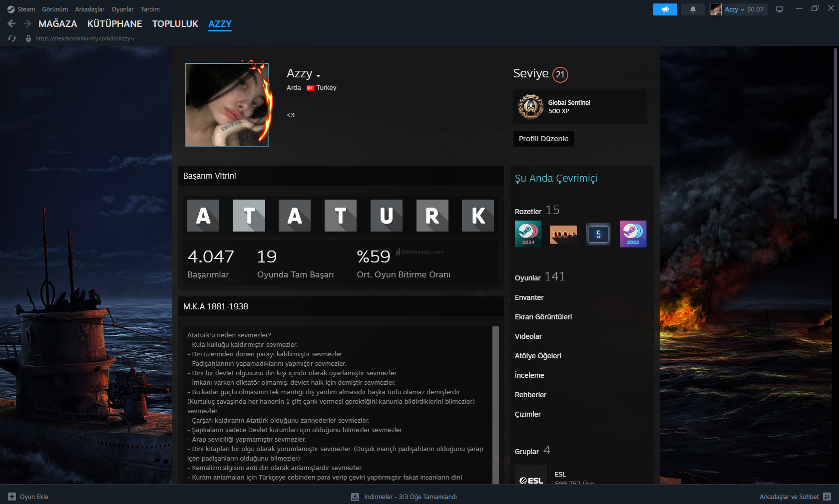Image resolution: width=839 pixels, height=504 pixels.
Task: Open the Steam 2022 badge
Action: pos(633,234)
